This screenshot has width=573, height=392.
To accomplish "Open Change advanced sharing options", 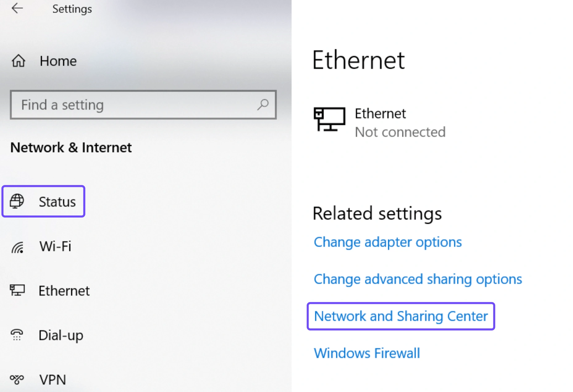I will 418,279.
